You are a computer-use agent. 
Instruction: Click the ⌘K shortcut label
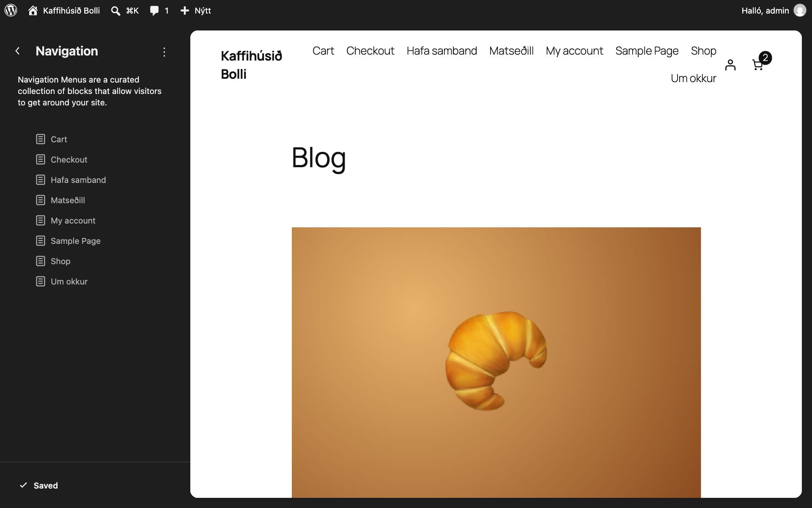132,11
